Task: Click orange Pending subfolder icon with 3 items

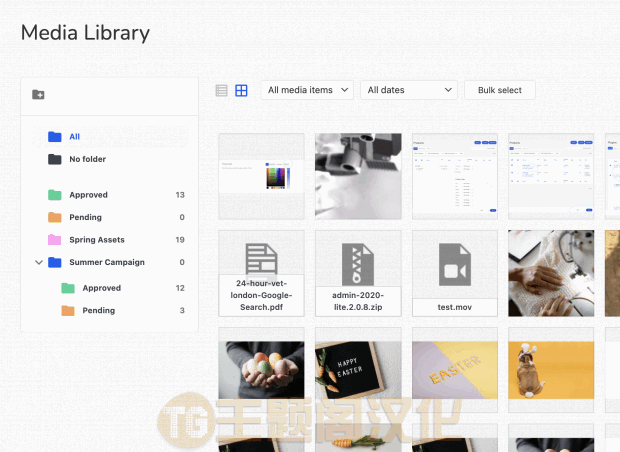Action: click(68, 311)
